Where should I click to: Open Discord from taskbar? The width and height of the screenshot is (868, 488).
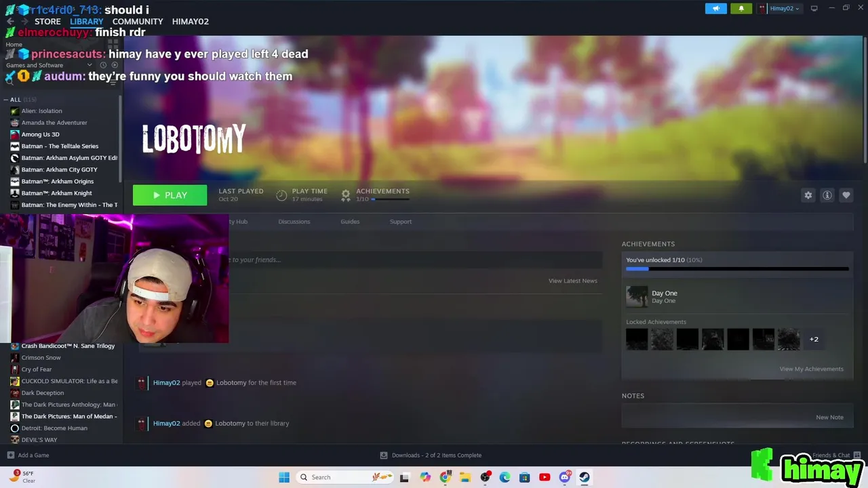coord(564,477)
